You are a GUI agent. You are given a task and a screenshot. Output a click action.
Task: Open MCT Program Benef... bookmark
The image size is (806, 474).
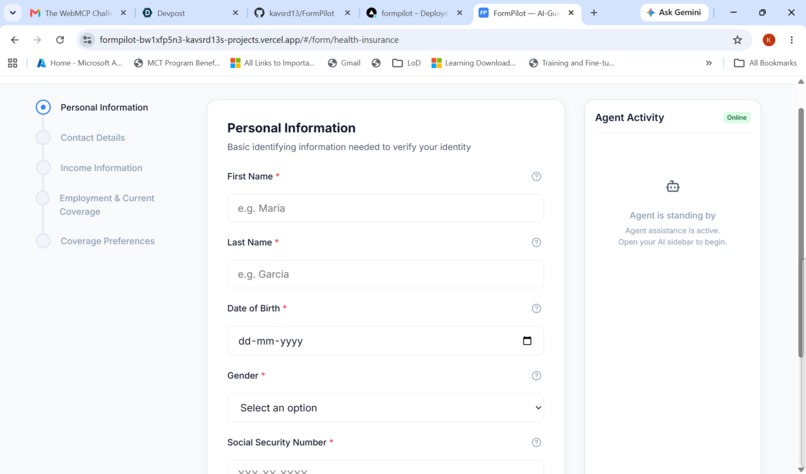tap(177, 63)
